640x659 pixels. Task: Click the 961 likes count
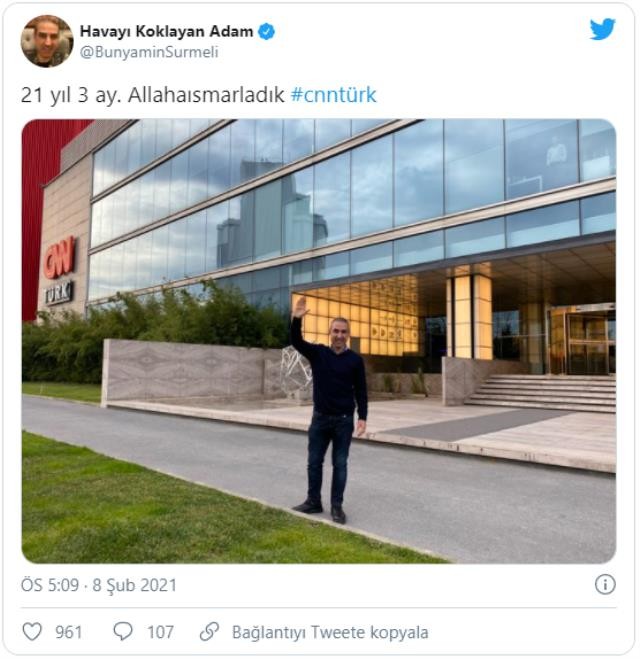[x=68, y=632]
